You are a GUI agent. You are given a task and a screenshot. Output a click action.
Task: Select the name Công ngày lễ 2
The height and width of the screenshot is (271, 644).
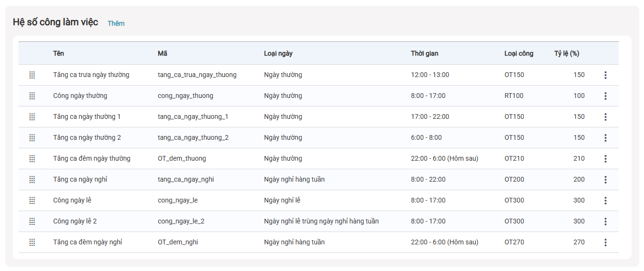[x=75, y=221]
